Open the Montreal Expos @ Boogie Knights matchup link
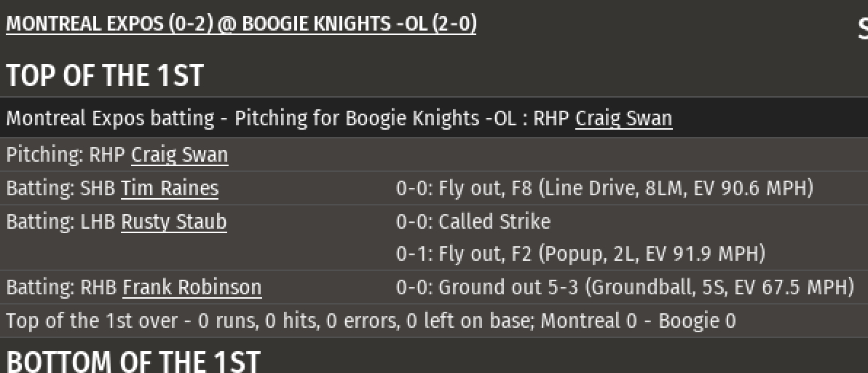Viewport: 868px width, 373px height. pyautogui.click(x=241, y=24)
